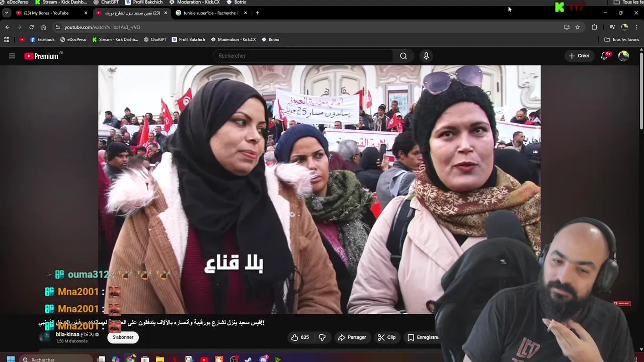The image size is (644, 362).
Task: Start voice search with the microphone
Action: tap(426, 56)
